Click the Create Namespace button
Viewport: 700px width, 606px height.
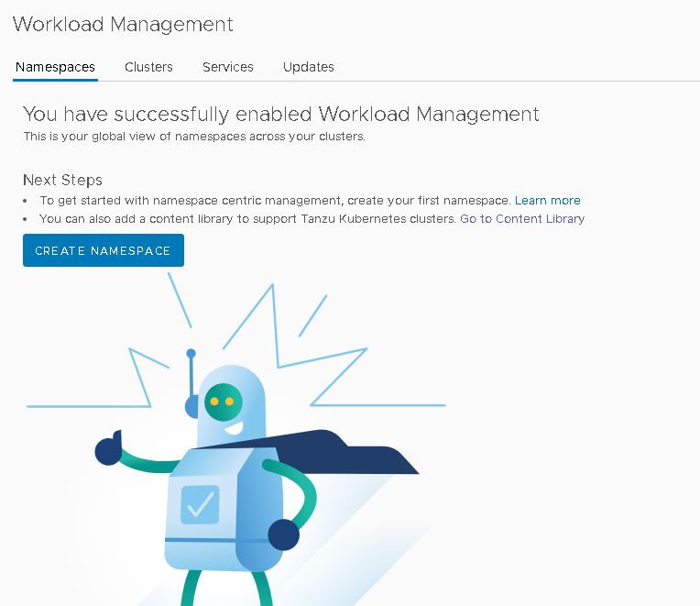[x=103, y=250]
